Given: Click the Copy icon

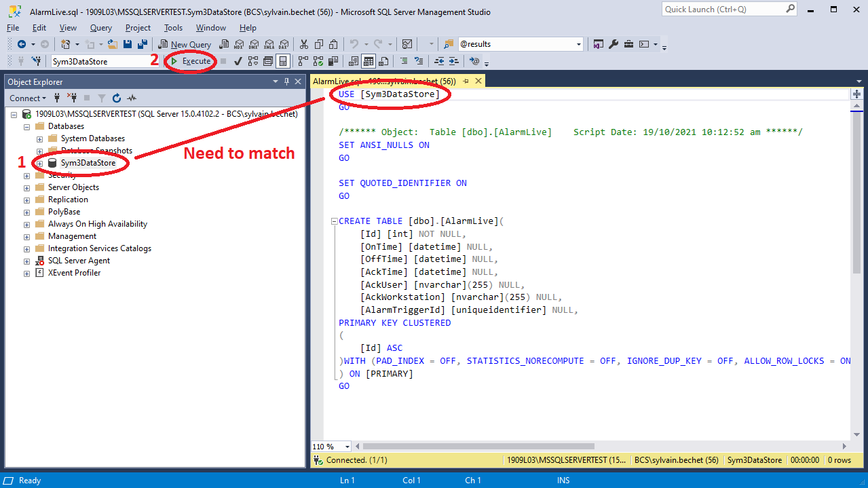Looking at the screenshot, I should click(318, 44).
